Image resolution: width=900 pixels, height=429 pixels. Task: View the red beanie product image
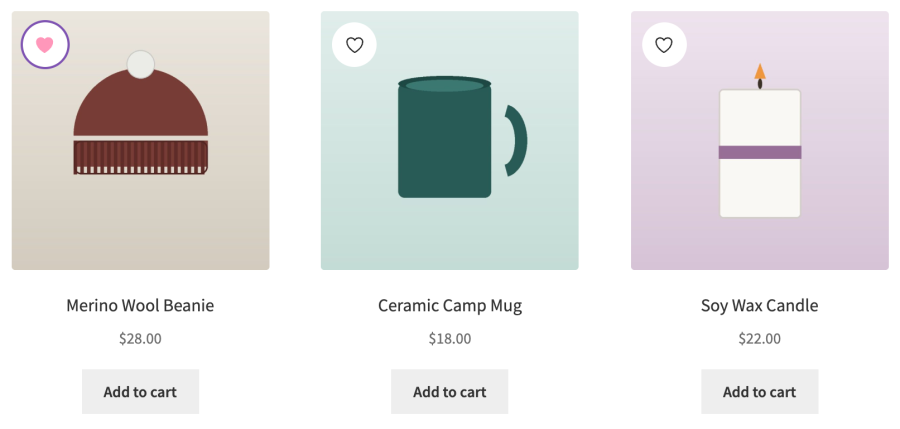point(140,140)
